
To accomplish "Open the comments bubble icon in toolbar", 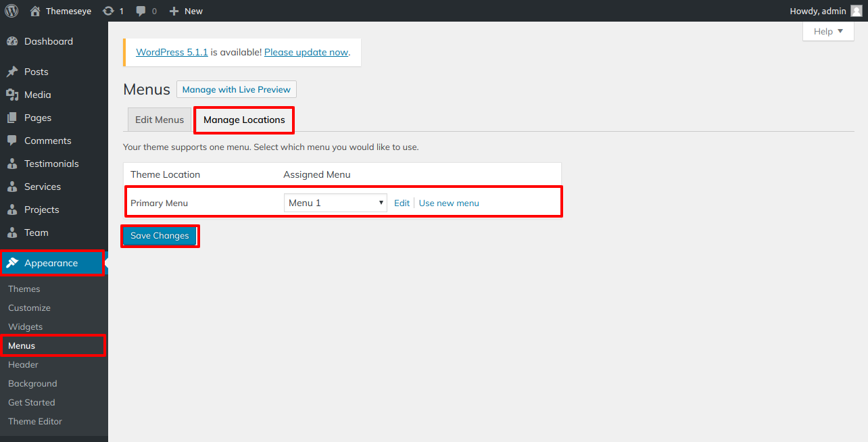I will tap(141, 11).
